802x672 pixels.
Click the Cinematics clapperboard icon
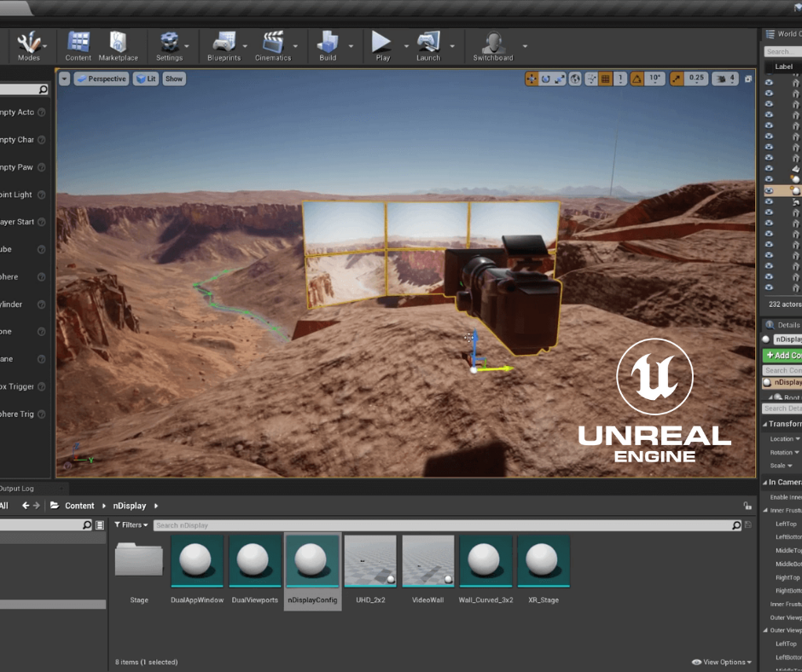273,41
